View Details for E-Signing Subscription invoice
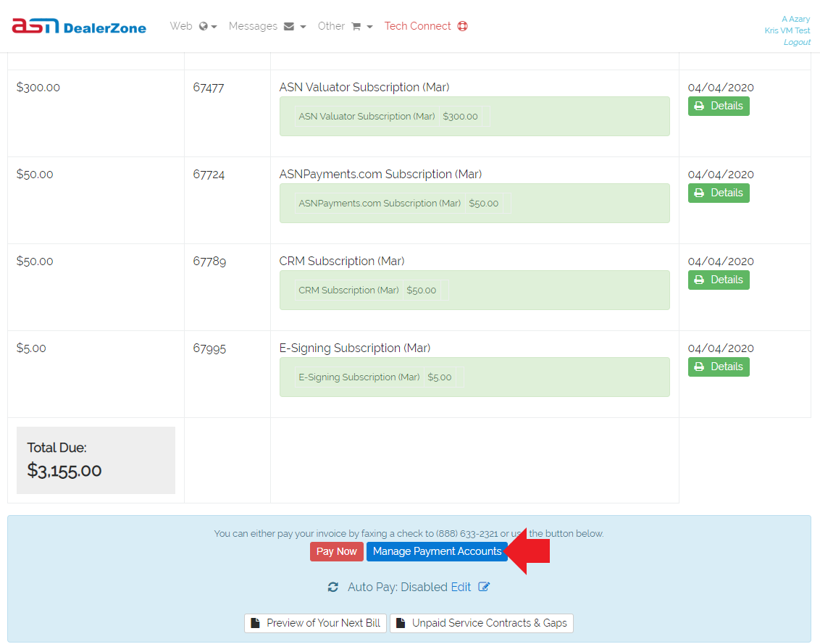The height and width of the screenshot is (644, 820). coord(718,367)
